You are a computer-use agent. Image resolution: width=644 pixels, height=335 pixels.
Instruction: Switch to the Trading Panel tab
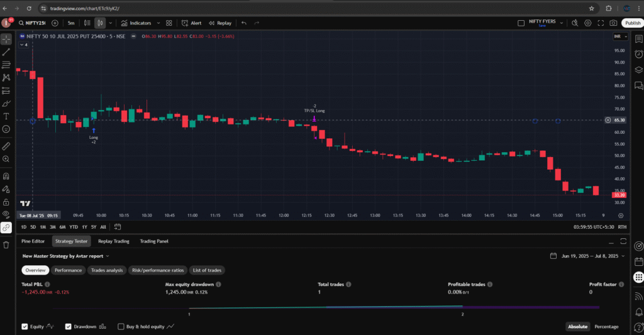tap(154, 241)
